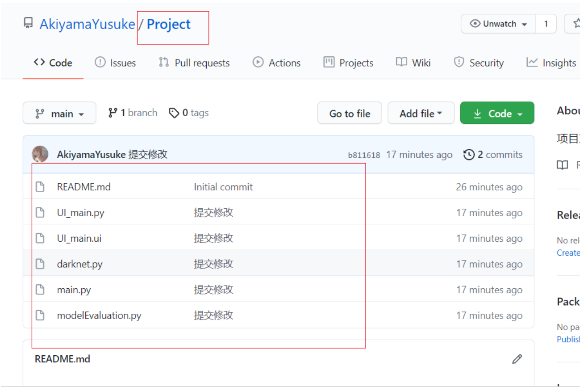This screenshot has height=387, width=588.
Task: Open the main.py file
Action: pyautogui.click(x=74, y=290)
